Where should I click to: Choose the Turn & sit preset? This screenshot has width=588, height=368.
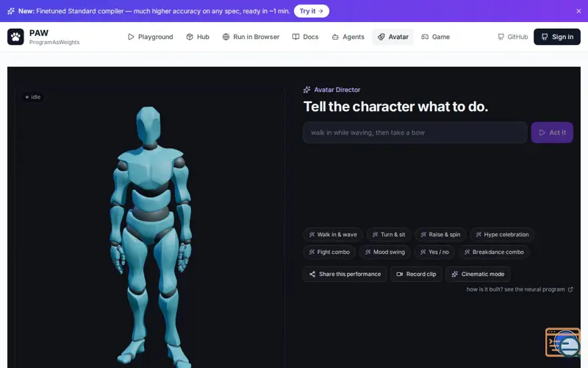[x=389, y=235]
